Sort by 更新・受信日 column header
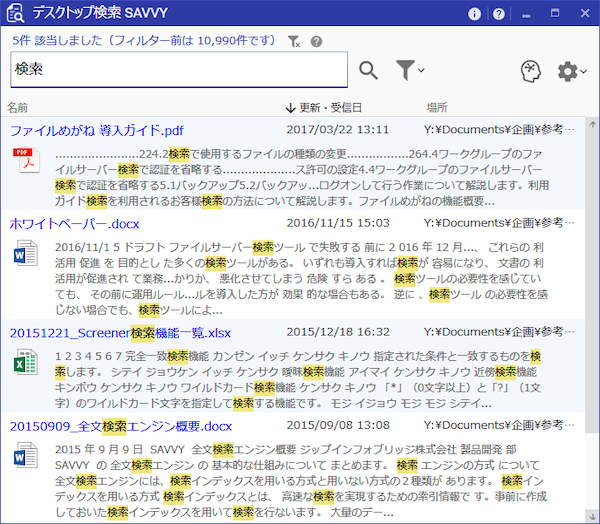 (x=324, y=108)
